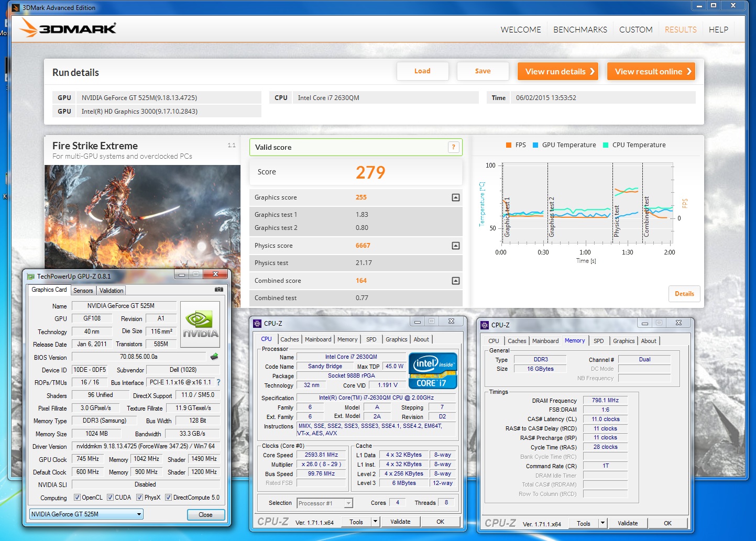Open Caches tab in CPU-Z processor window
This screenshot has width=756, height=541.
289,339
